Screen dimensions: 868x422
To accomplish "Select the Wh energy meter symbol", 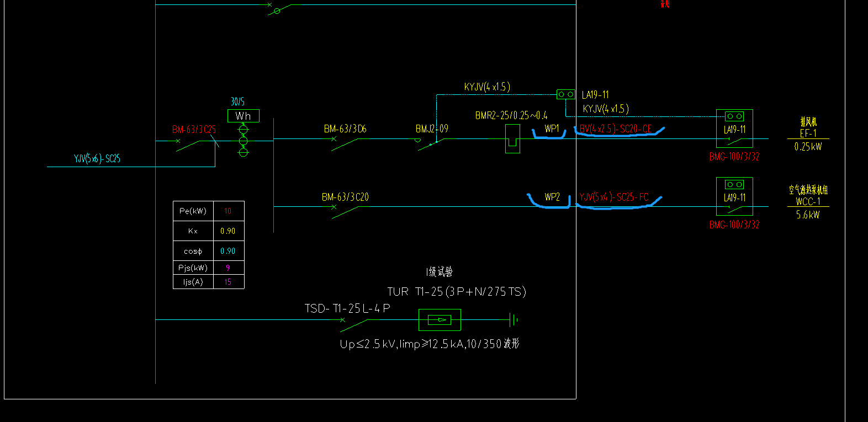I will [244, 116].
